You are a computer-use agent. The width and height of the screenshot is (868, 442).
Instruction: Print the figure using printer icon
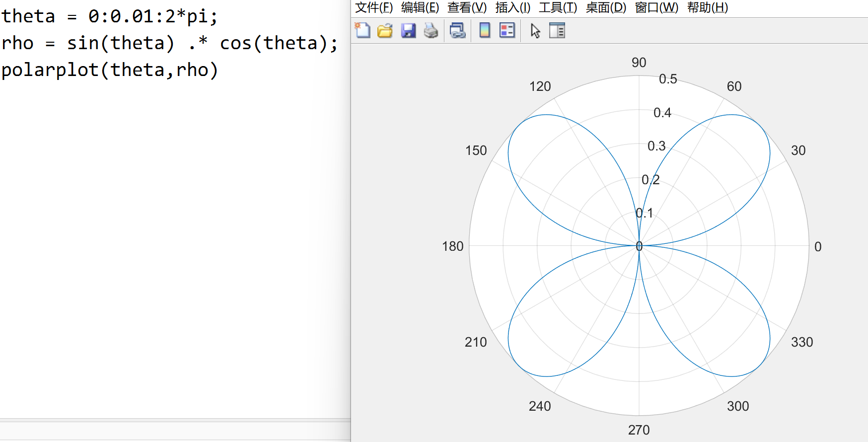coord(431,31)
